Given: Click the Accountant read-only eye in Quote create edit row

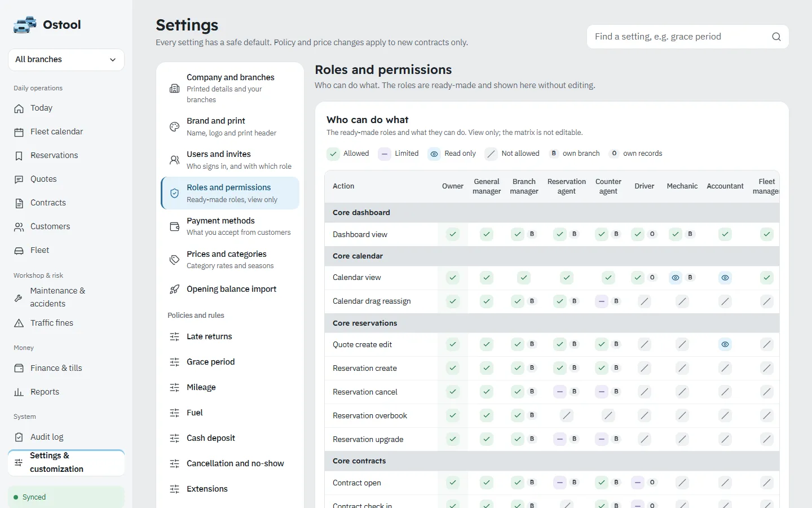Looking at the screenshot, I should tap(725, 345).
